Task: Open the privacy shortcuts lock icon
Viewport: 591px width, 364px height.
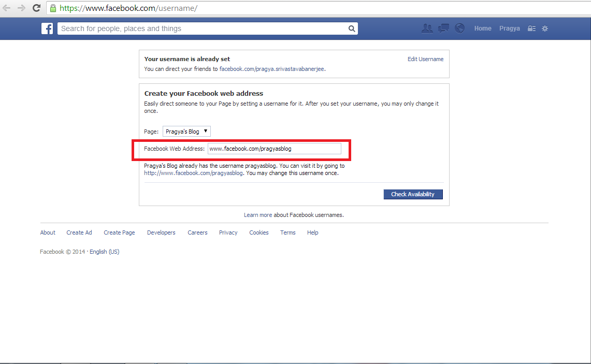Action: click(x=531, y=28)
